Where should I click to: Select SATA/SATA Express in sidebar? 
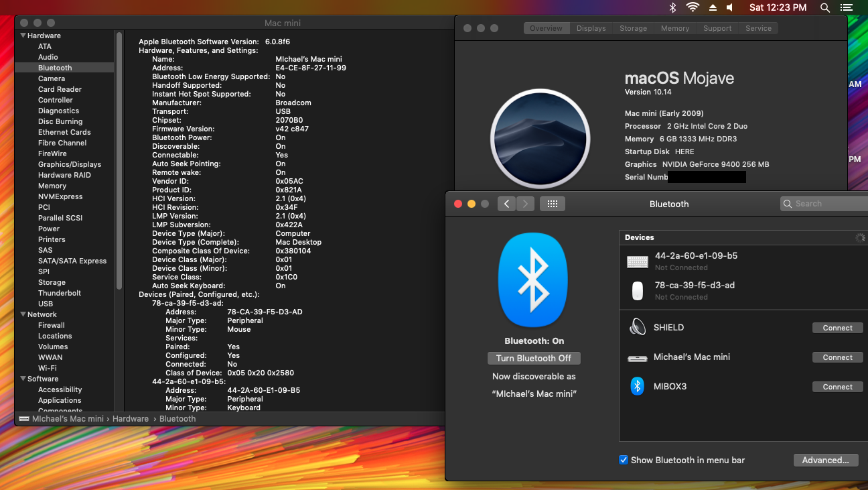[x=72, y=261]
